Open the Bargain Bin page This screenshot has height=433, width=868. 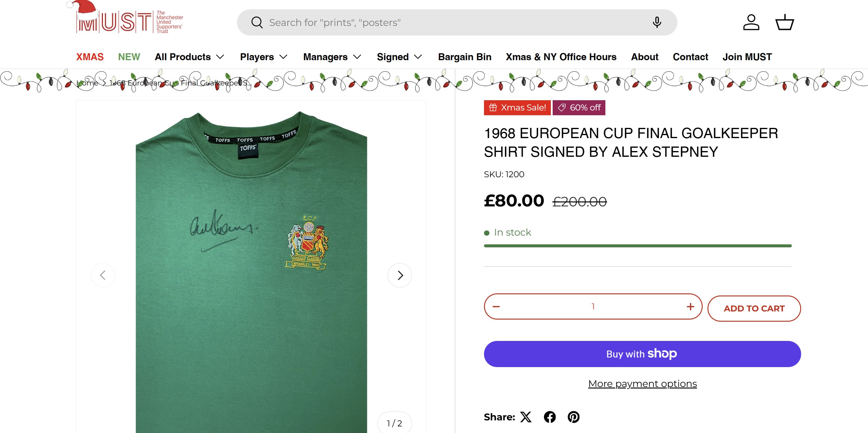pos(465,57)
